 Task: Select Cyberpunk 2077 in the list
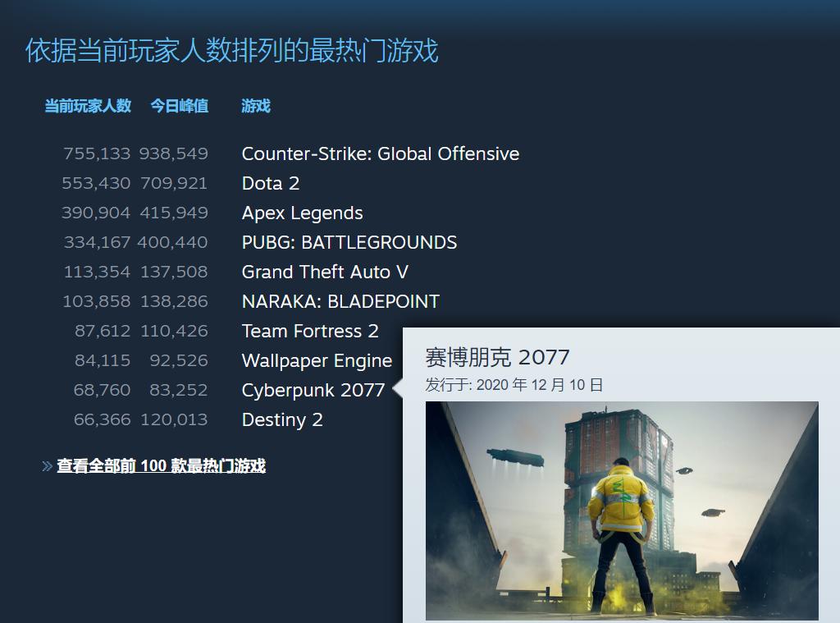click(x=313, y=390)
